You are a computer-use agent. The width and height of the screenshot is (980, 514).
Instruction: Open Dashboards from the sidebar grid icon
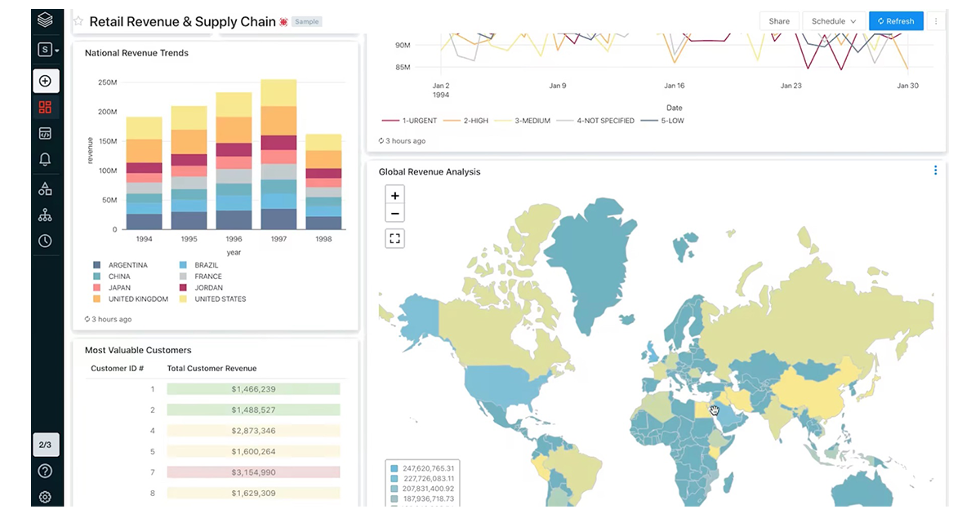click(x=45, y=107)
